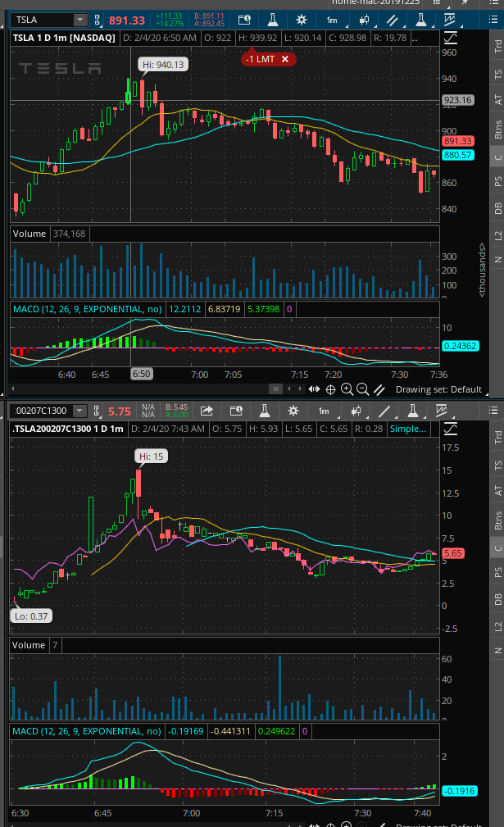Select active drawing tool in TSLA bottom bar
Viewport: 504px width, 827px height.
click(379, 390)
